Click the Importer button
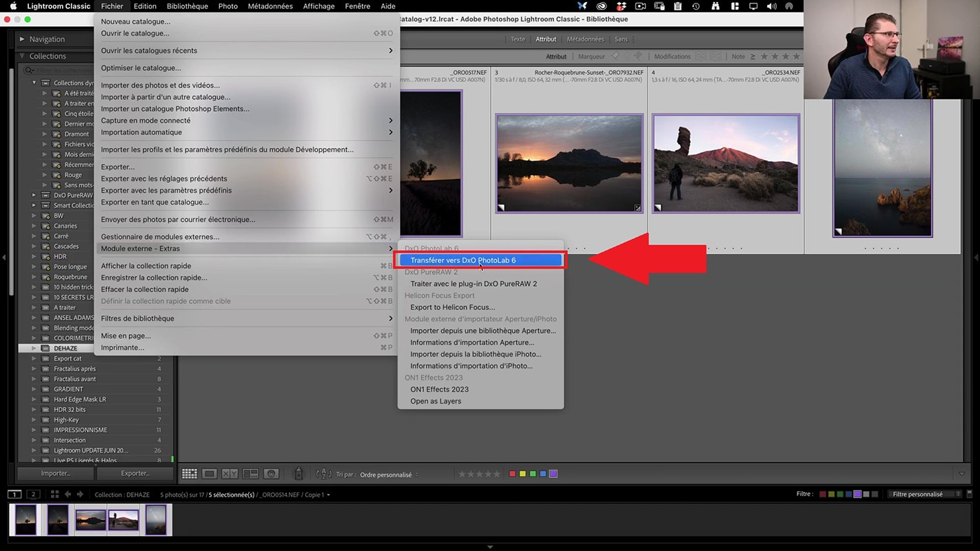The height and width of the screenshot is (551, 980). [56, 473]
